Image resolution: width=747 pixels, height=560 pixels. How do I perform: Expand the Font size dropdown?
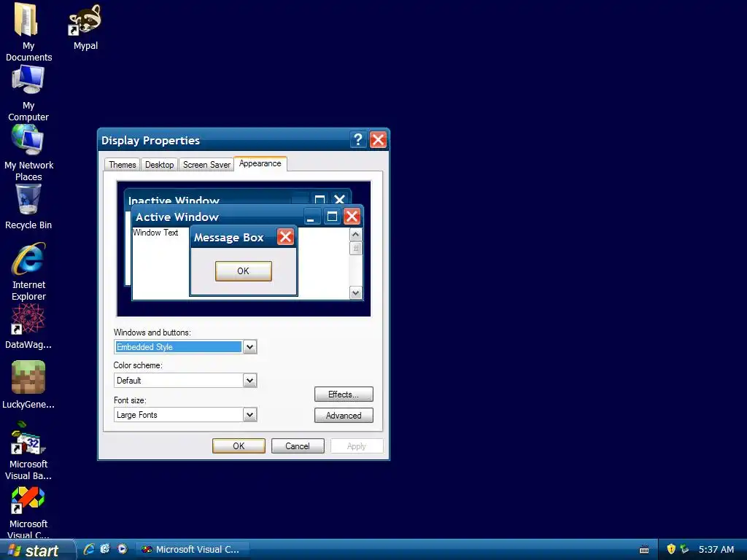pos(249,415)
